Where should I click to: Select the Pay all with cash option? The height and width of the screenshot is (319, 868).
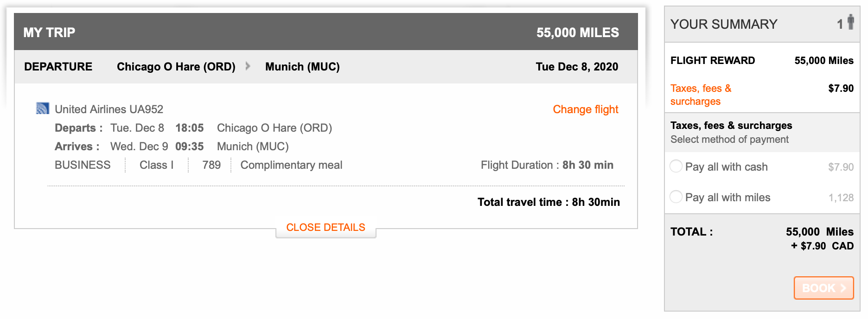pos(676,166)
